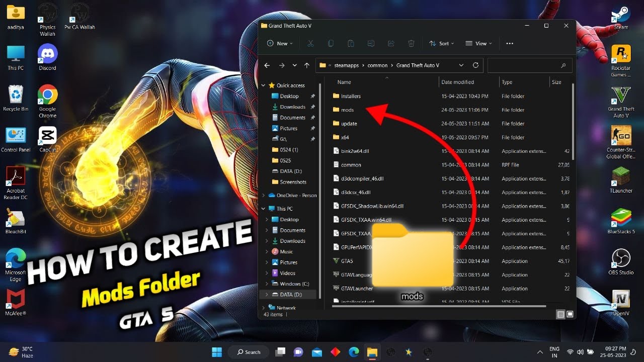Sort by the Date modified column header
This screenshot has width=644, height=362.
coord(457,82)
